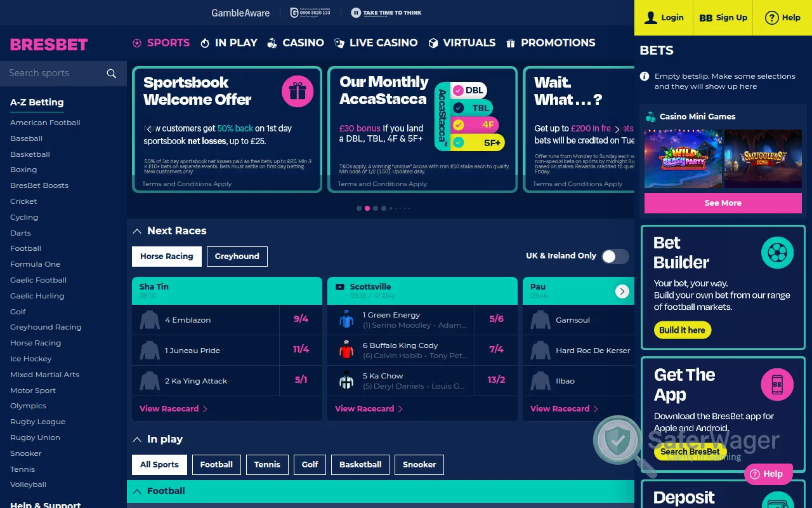Click the search magnifier icon
Viewport: 812px width, 508px height.
pos(112,73)
